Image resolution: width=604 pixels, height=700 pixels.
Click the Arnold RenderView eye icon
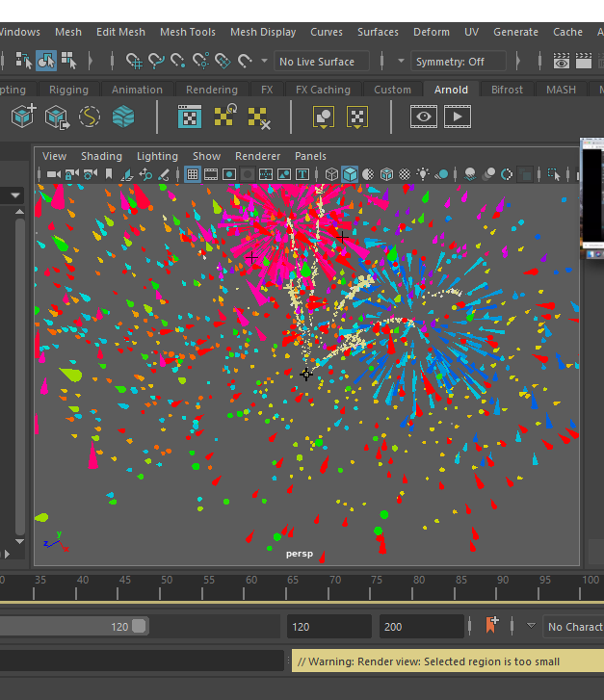(423, 117)
